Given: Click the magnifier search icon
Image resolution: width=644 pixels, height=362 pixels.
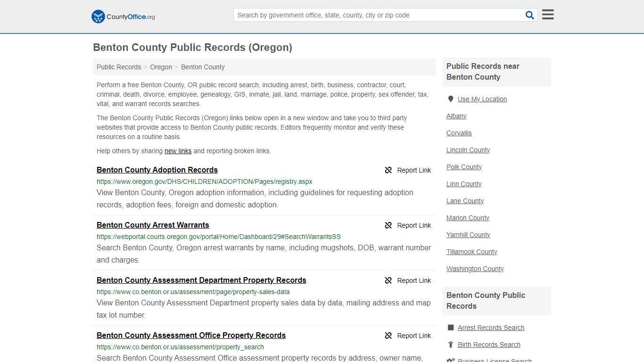Looking at the screenshot, I should [x=530, y=15].
